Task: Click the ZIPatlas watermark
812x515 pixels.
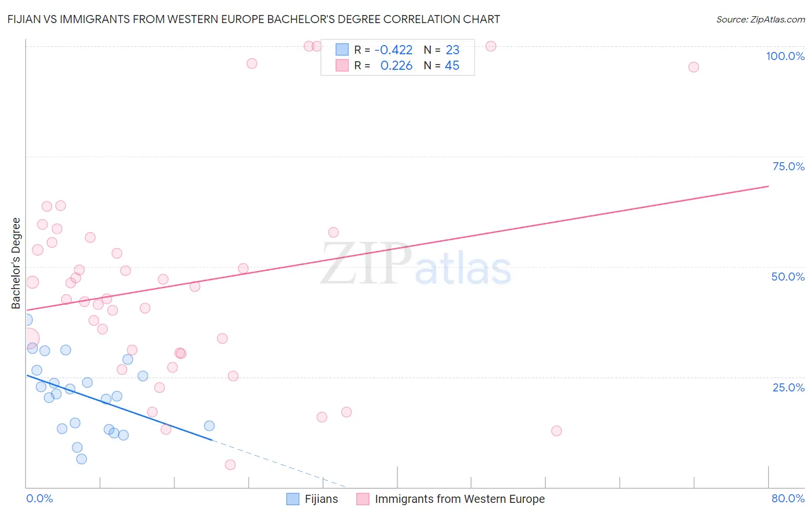Action: tap(416, 264)
